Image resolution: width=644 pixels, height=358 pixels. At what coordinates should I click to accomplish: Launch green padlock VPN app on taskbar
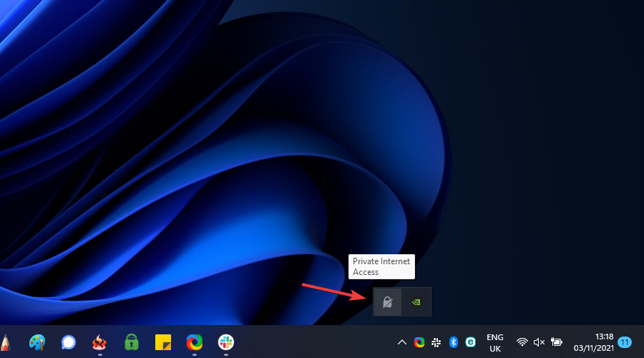(132, 342)
